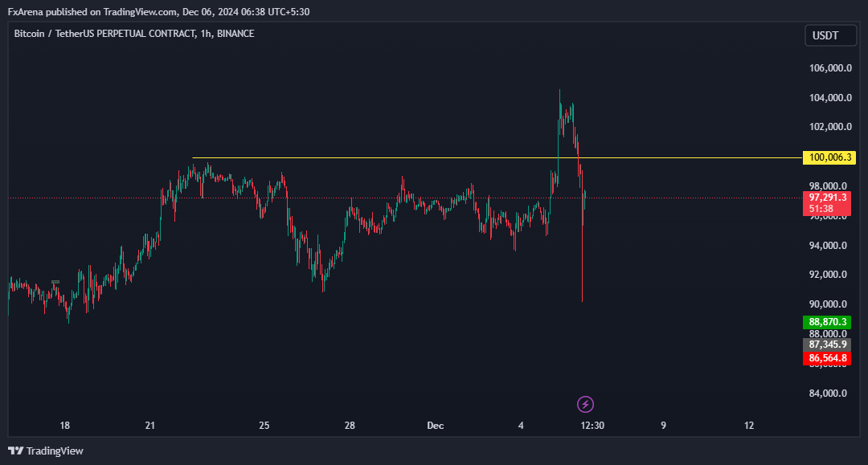This screenshot has width=868, height=465.
Task: Click the 102,000.0 price axis label
Action: point(830,127)
